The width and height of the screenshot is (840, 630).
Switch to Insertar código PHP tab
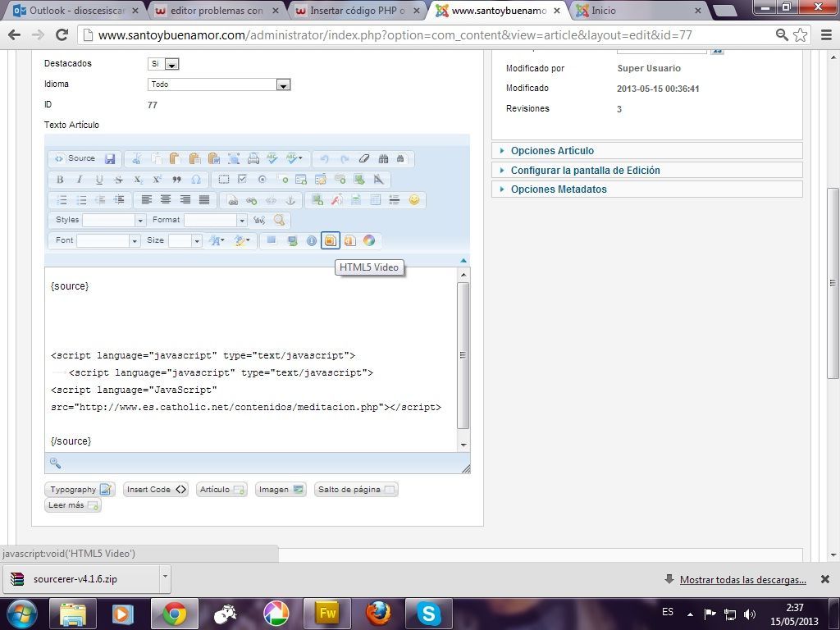[358, 10]
